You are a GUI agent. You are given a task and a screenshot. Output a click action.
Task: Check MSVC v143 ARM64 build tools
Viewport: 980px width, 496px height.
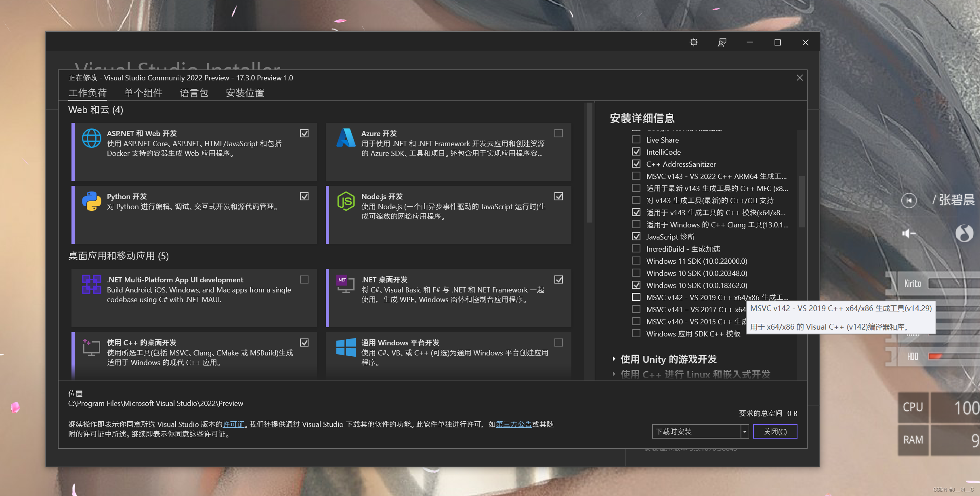click(x=636, y=176)
